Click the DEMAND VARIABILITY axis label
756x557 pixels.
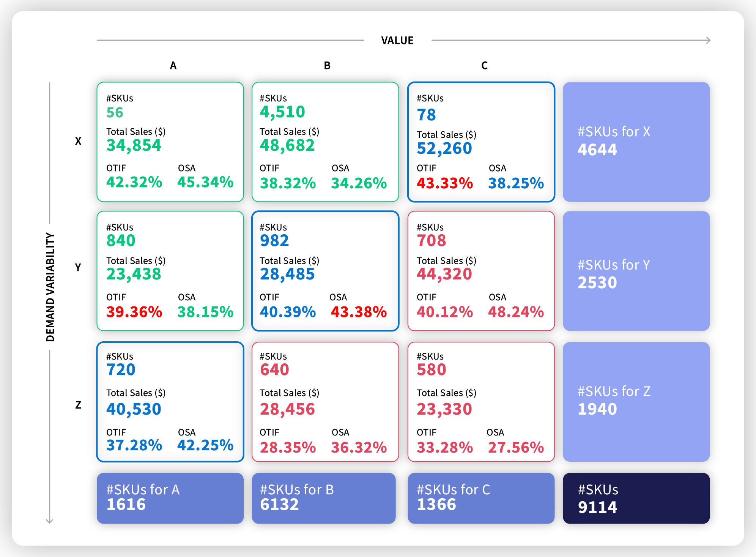point(50,287)
